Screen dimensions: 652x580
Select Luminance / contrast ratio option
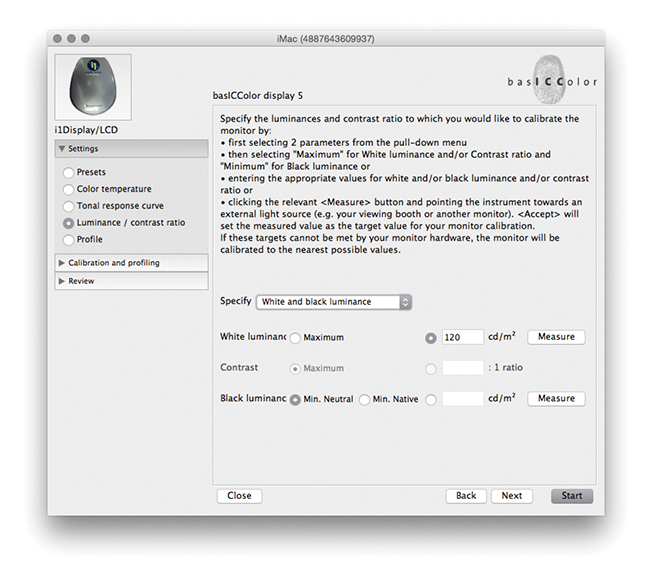[68, 223]
